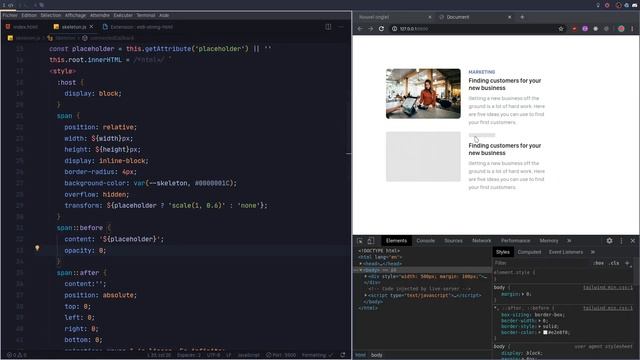Toggle the .cls class editor button
This screenshot has width=640, height=360.
point(614,263)
